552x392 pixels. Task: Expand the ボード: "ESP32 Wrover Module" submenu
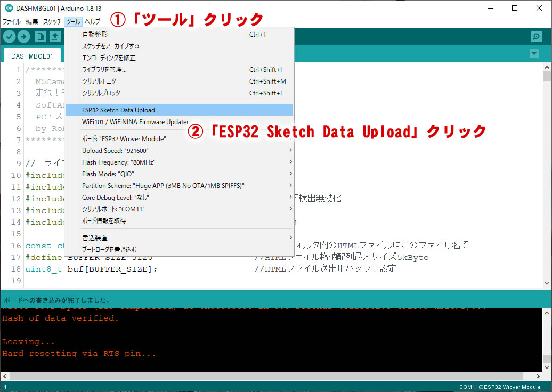click(179, 138)
